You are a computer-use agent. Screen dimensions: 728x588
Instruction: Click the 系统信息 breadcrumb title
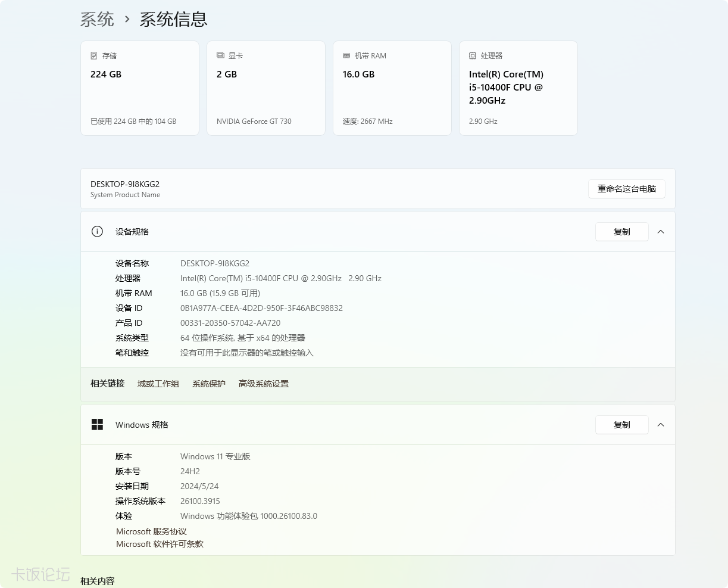173,19
